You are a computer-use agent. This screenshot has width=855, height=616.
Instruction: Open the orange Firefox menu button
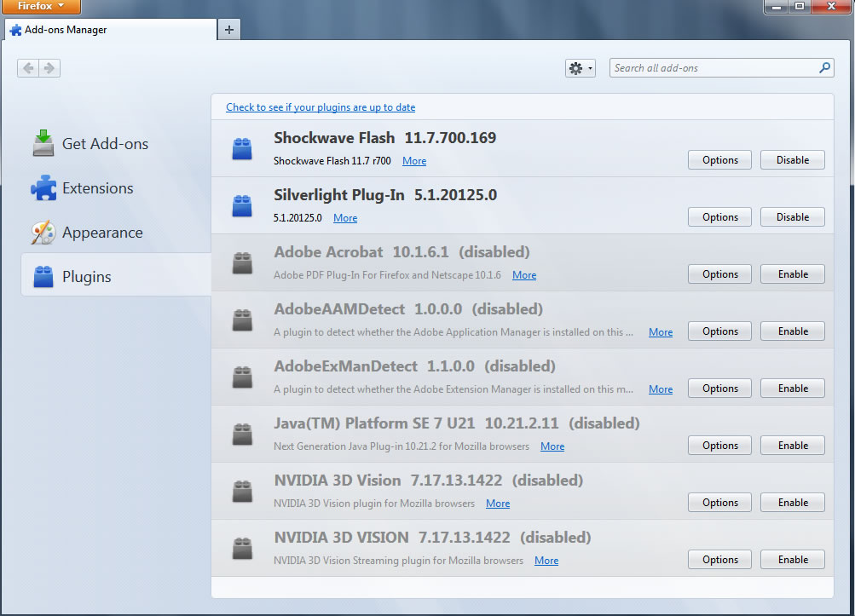(41, 7)
